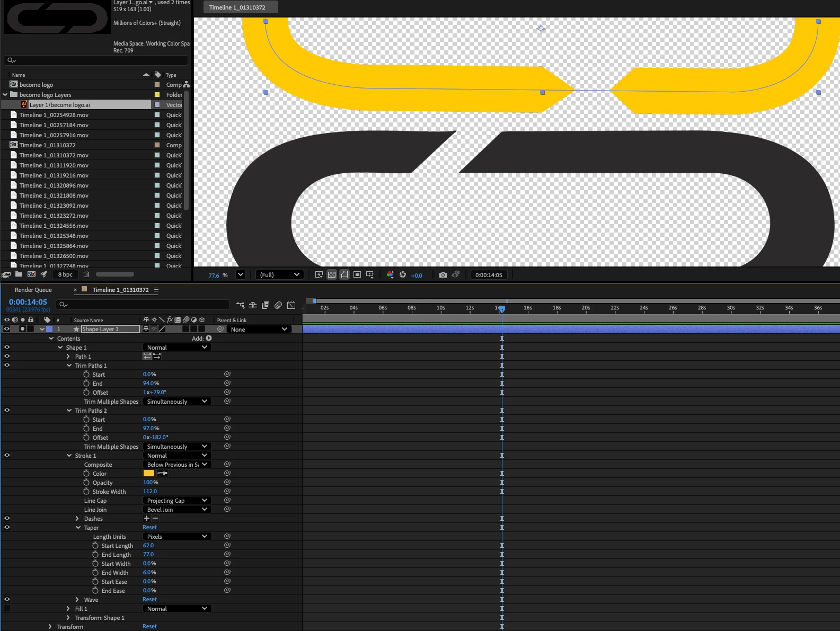Click the stopwatch for Stroke Width

pos(86,491)
